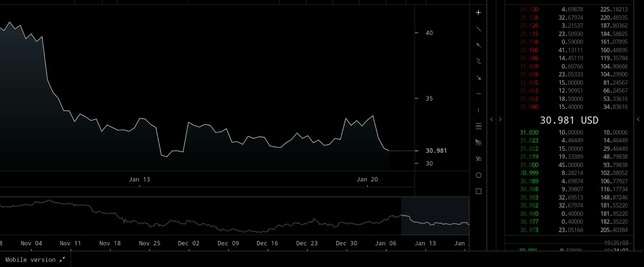Image resolution: width=644 pixels, height=267 pixels.
Task: Select the vertical line tool
Action: click(478, 110)
